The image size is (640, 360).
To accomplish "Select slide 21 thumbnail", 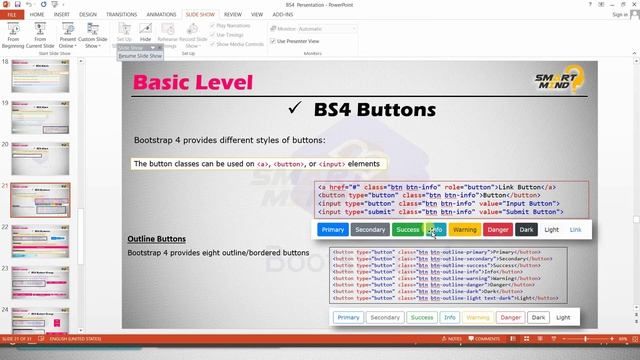I will pyautogui.click(x=40, y=200).
